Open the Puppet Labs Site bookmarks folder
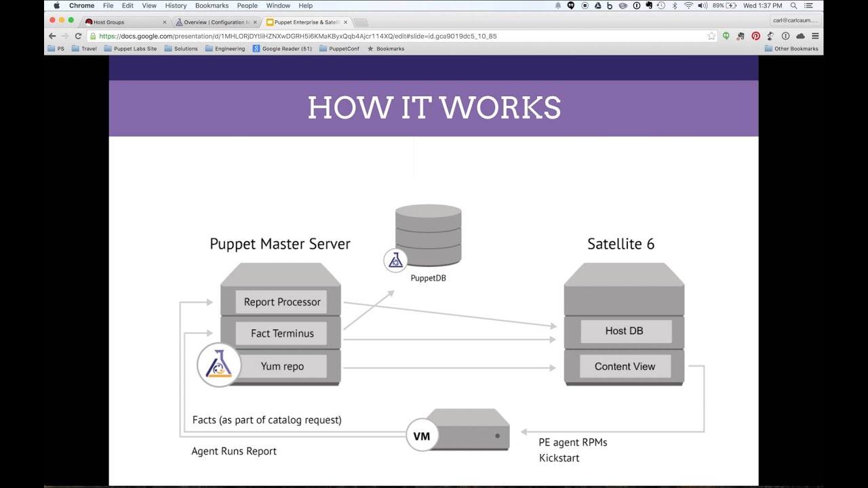This screenshot has height=488, width=868. point(130,49)
